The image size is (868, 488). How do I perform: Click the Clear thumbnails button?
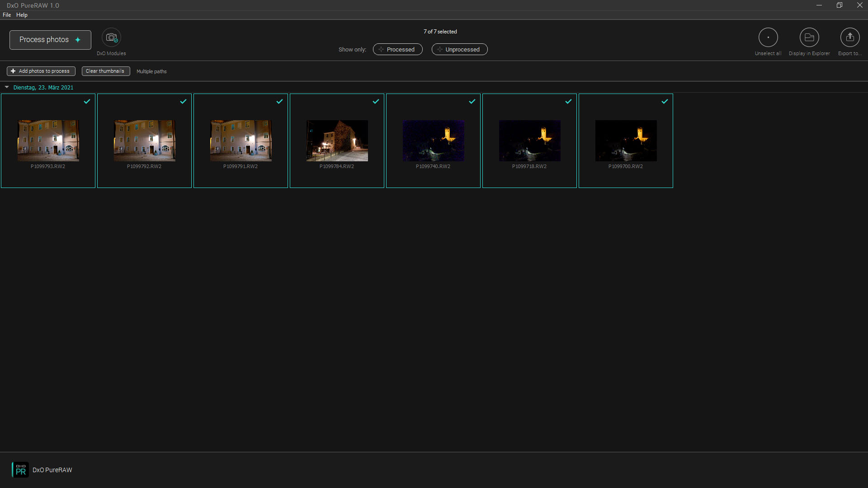pos(105,71)
